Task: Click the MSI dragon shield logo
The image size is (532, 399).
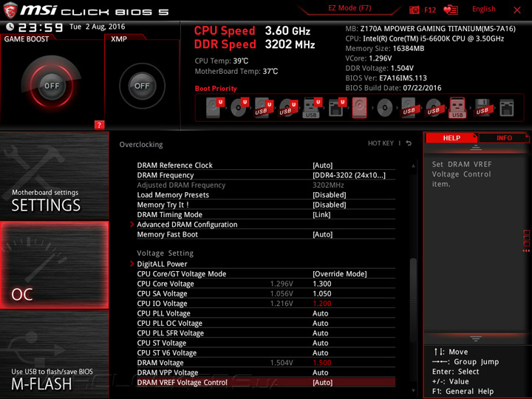Action: (10, 10)
